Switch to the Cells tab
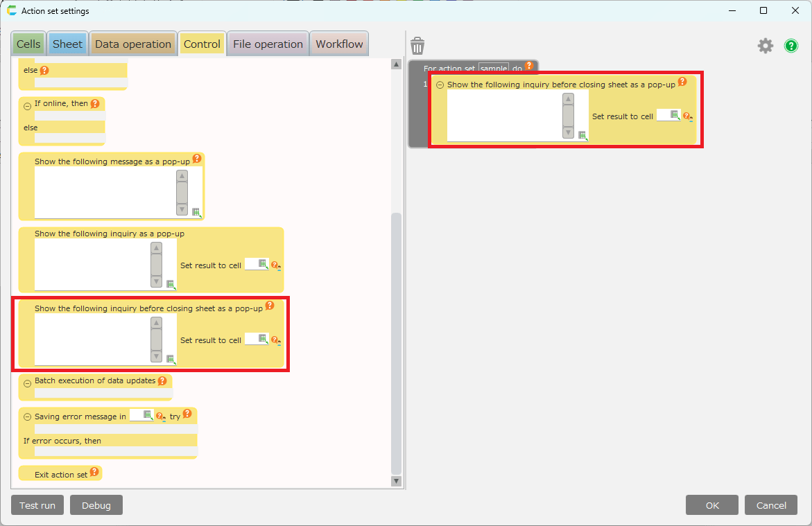The width and height of the screenshot is (812, 526). tap(28, 44)
